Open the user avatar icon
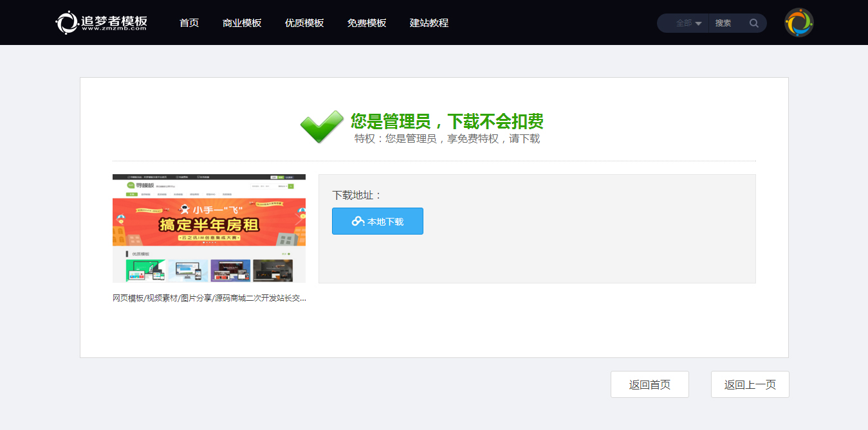This screenshot has height=430, width=868. pyautogui.click(x=799, y=22)
